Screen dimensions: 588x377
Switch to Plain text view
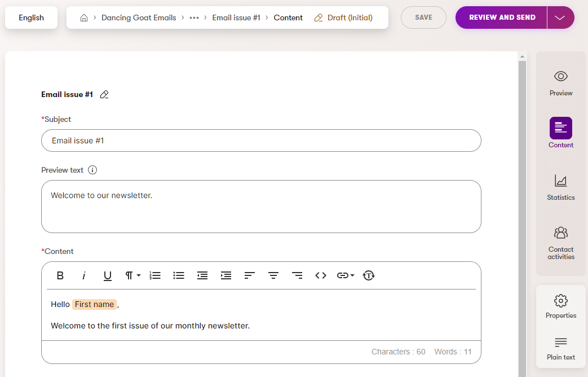pyautogui.click(x=560, y=349)
